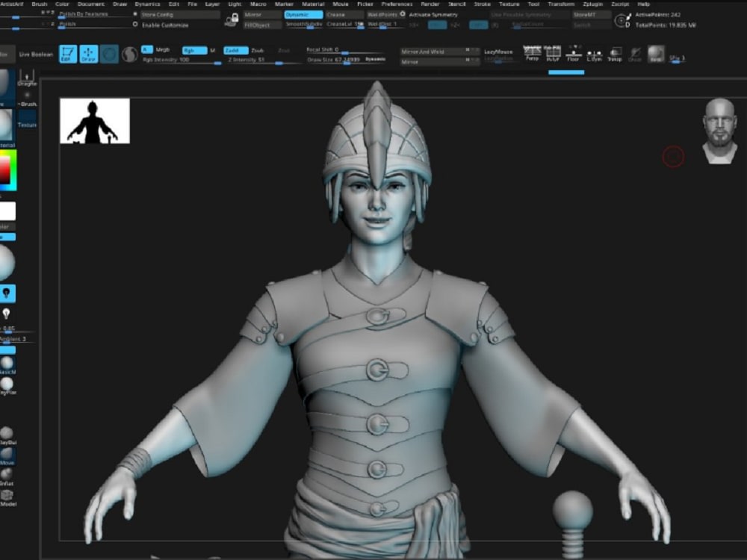747x560 pixels.
Task: Click the Brush alpha slot
Action: click(27, 98)
